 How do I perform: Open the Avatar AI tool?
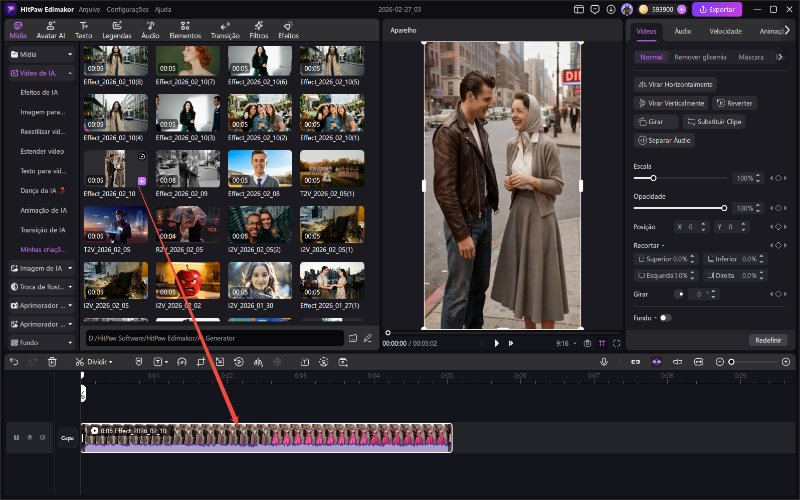coord(51,30)
